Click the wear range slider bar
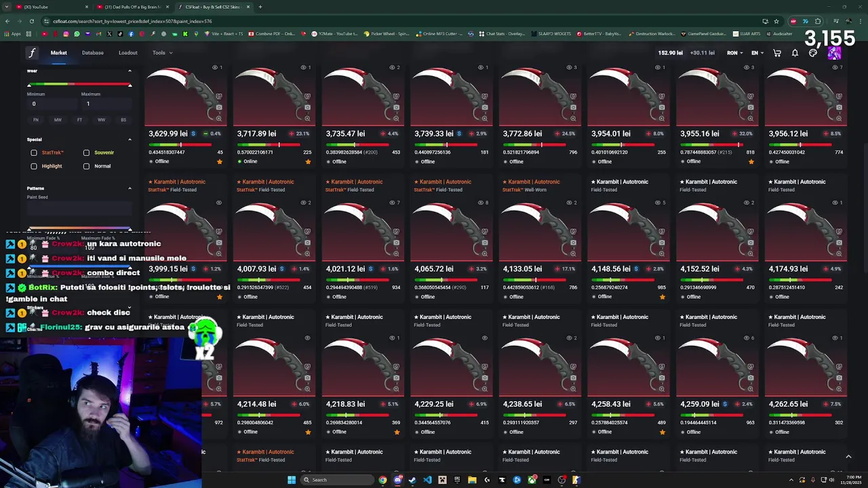Screen dimensions: 868x488 [79, 85]
